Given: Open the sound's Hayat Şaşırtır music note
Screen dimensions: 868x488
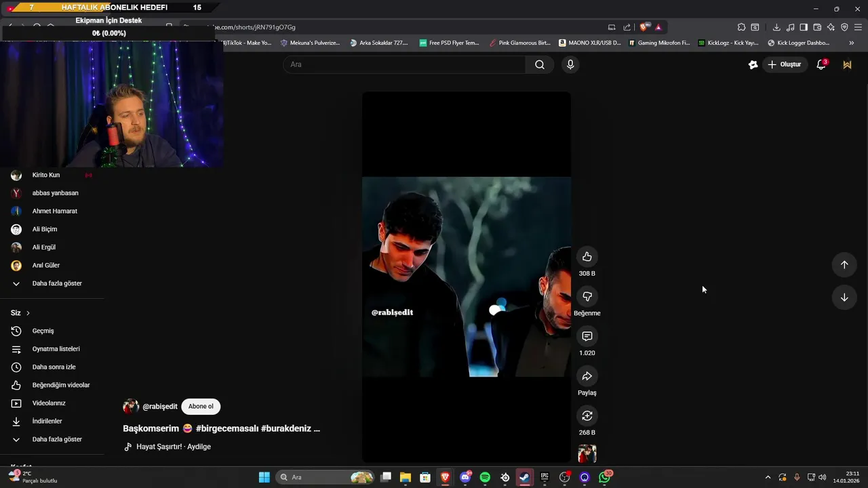Looking at the screenshot, I should (x=128, y=447).
